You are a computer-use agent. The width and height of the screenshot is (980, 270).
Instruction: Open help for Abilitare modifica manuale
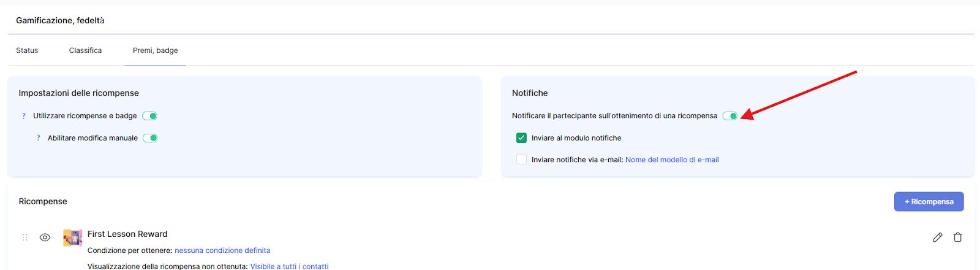tap(38, 138)
